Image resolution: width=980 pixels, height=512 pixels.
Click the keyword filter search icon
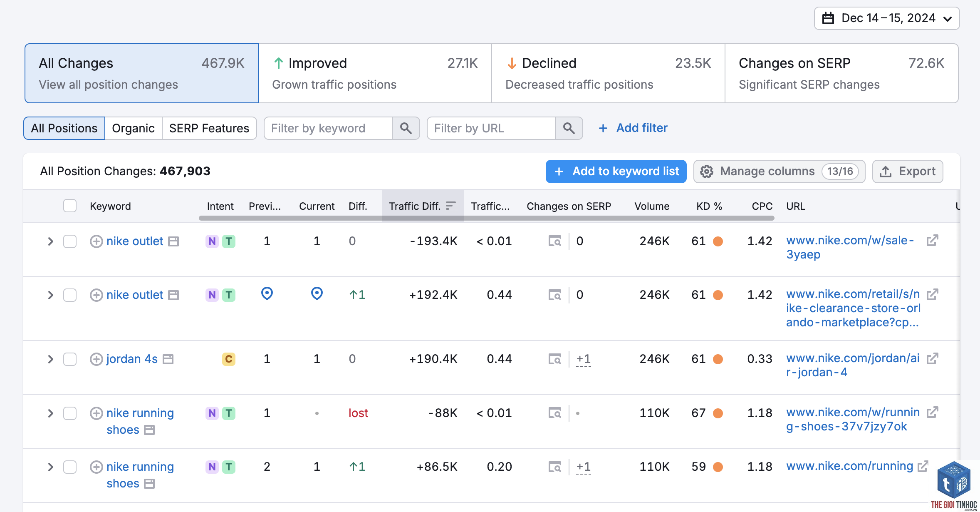(x=406, y=128)
